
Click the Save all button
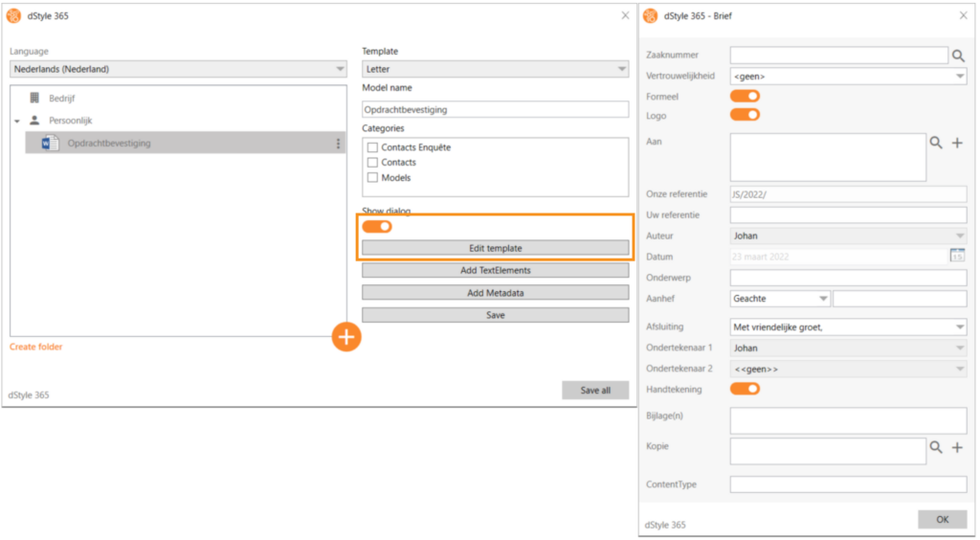(595, 390)
